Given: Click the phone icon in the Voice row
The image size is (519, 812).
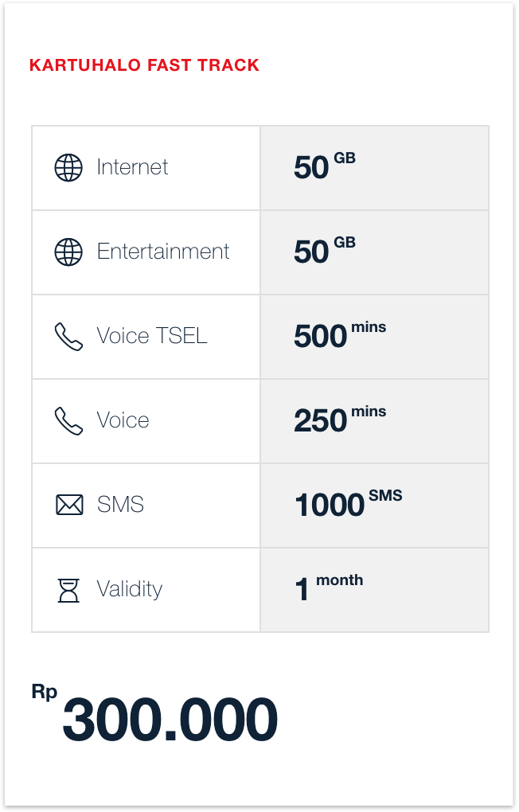Looking at the screenshot, I should [x=68, y=421].
